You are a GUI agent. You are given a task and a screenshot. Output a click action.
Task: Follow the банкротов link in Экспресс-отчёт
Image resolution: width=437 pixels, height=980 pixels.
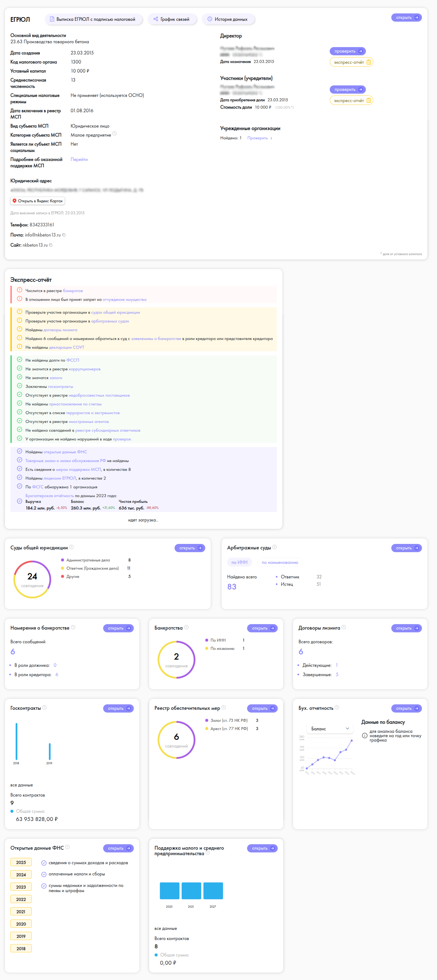pyautogui.click(x=73, y=291)
